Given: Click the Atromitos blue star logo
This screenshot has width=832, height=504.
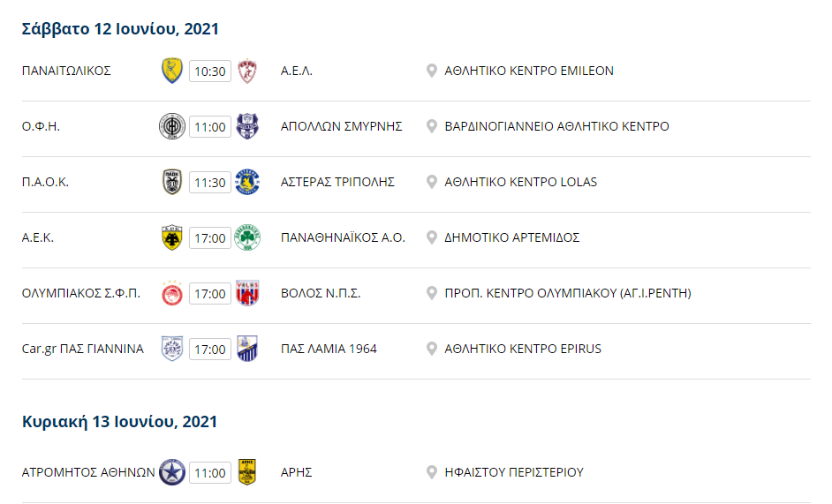Looking at the screenshot, I should 172,472.
